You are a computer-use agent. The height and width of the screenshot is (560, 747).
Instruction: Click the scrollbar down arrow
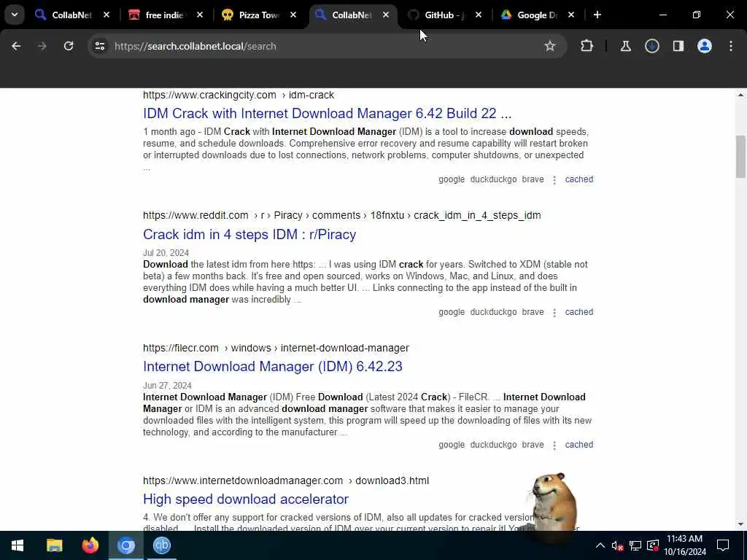click(x=740, y=524)
